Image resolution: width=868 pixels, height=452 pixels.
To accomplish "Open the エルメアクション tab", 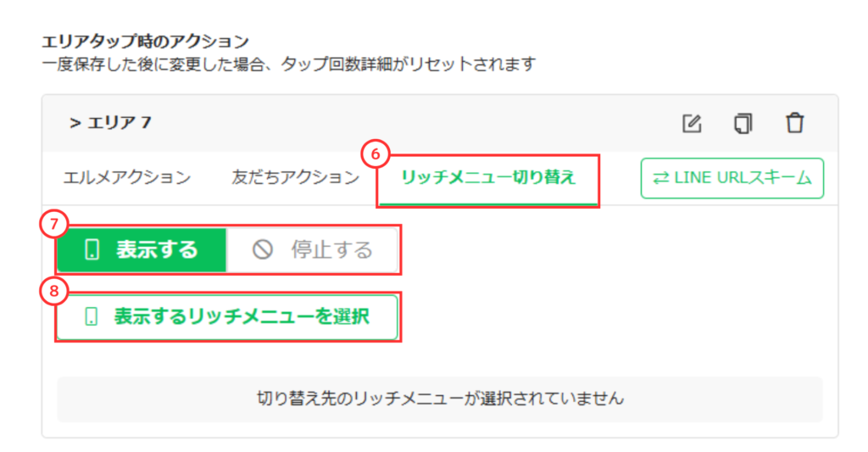I will tap(126, 178).
